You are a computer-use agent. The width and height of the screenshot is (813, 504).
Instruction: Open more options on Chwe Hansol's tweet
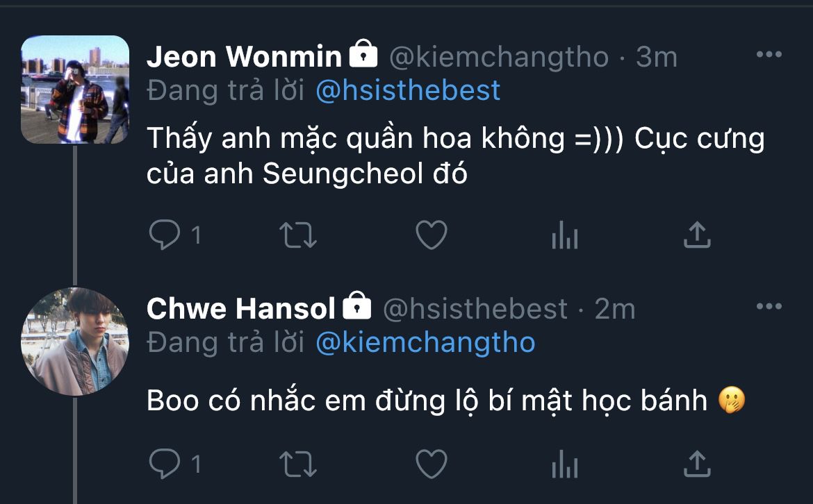point(769,307)
